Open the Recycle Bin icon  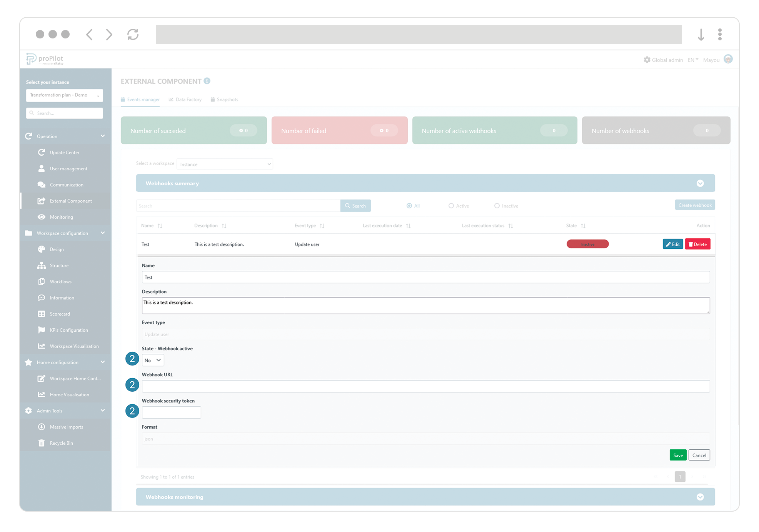(x=42, y=443)
